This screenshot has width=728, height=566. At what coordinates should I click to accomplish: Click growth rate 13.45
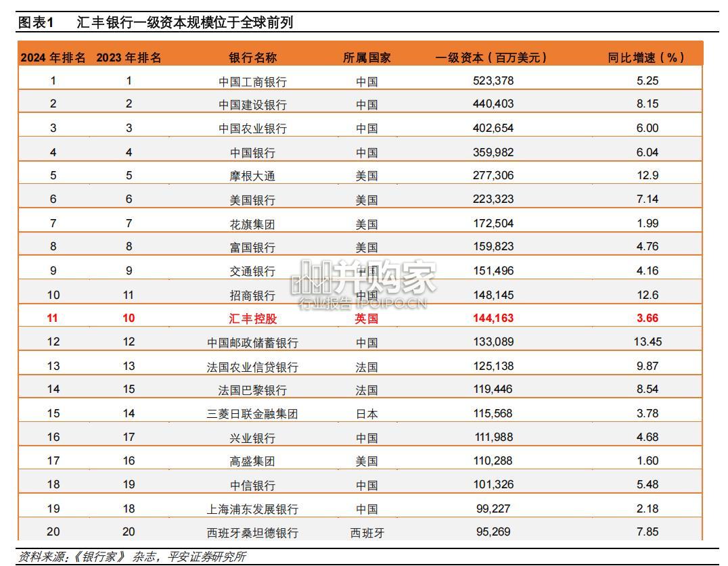click(x=647, y=342)
